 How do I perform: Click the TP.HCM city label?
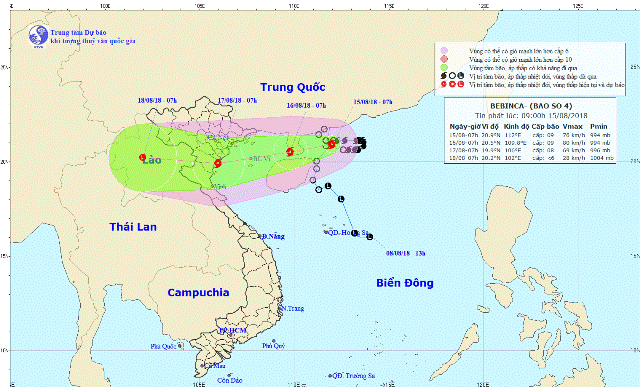pos(233,330)
